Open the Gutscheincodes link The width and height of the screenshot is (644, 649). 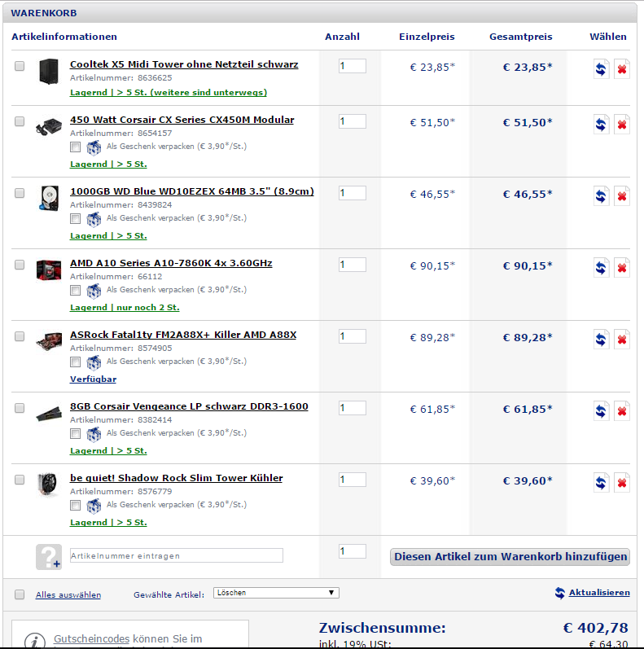[91, 639]
